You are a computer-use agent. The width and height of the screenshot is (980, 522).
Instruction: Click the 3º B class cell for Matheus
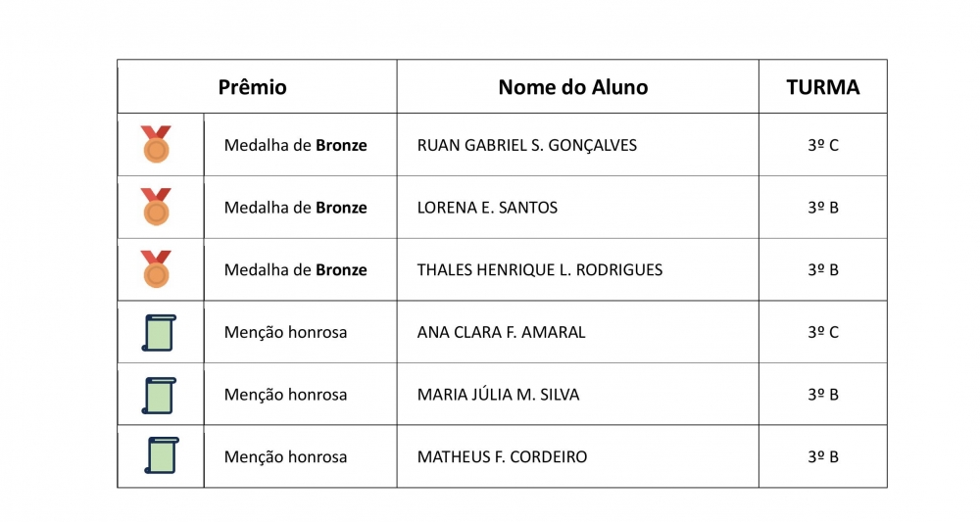pyautogui.click(x=823, y=457)
